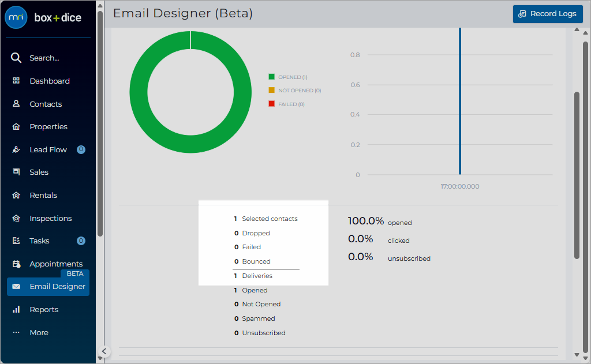Open Dashboard via its grid icon
The width and height of the screenshot is (591, 364).
coord(16,81)
